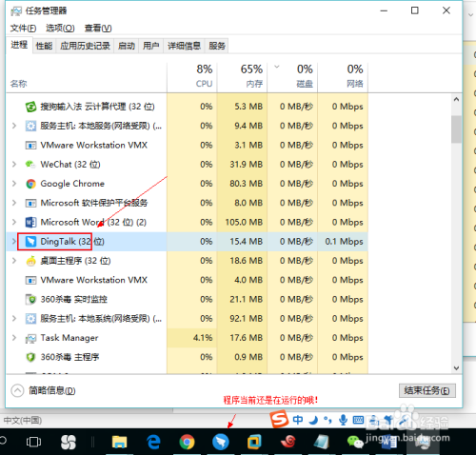Image resolution: width=476 pixels, height=455 pixels.
Task: Sort by the 网络 column header
Action: 343,76
